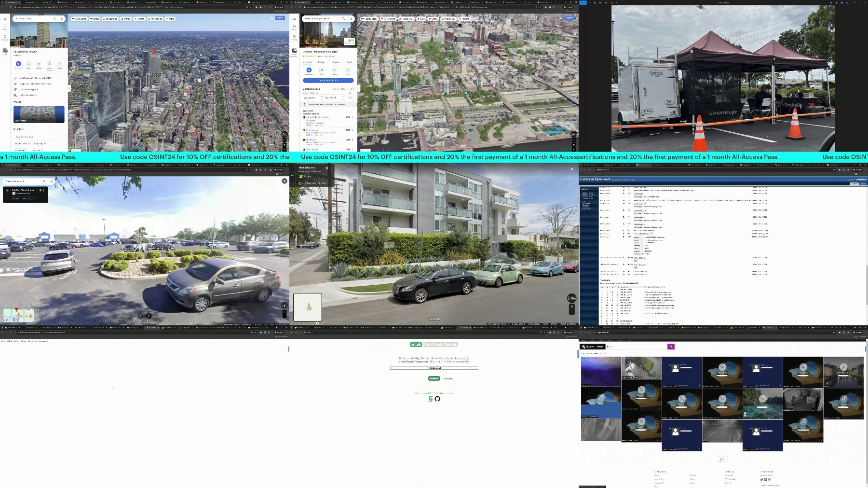Screen dimensions: 868x488
Task: Click compass in Walmart Street View
Action: (x=284, y=305)
